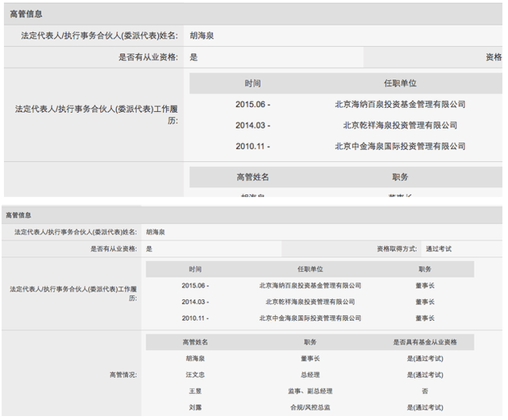
Task: Click 是(通过考试) in the 胡海泉 row
Action: click(425, 359)
